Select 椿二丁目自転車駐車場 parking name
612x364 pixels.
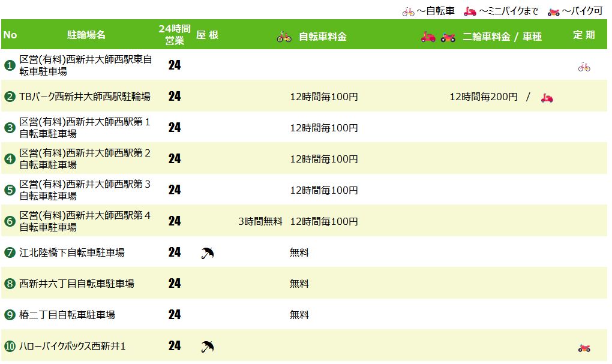(x=67, y=315)
